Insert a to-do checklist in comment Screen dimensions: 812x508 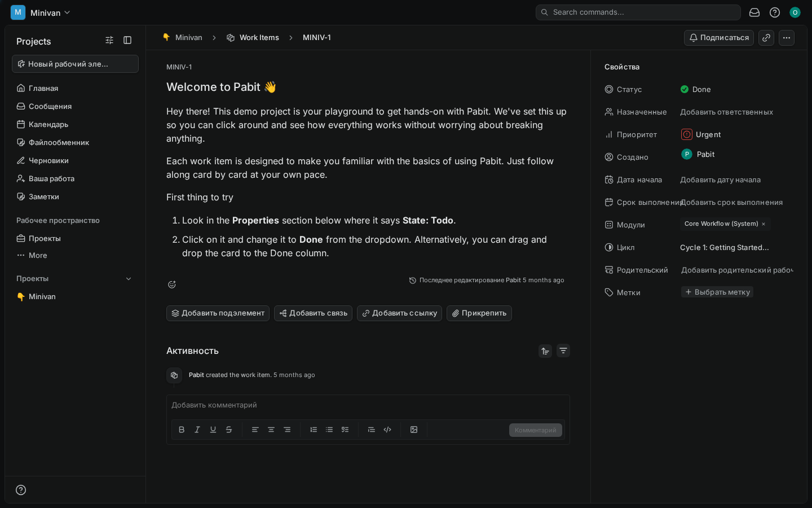[345, 430]
